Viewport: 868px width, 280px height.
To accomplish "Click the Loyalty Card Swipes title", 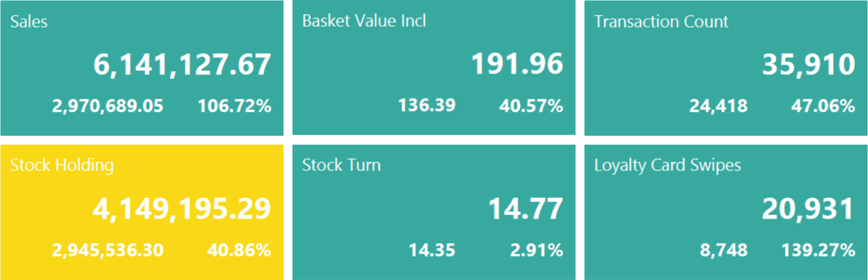I will tap(667, 165).
